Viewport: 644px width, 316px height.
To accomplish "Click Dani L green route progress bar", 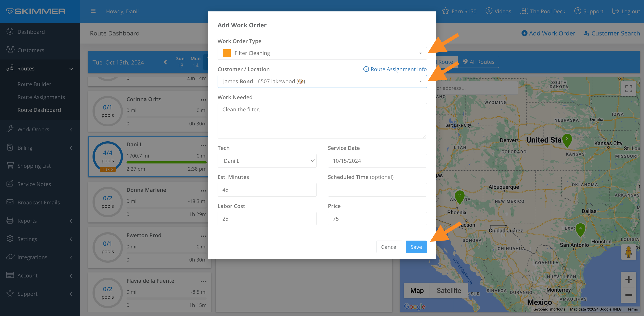I will click(166, 162).
